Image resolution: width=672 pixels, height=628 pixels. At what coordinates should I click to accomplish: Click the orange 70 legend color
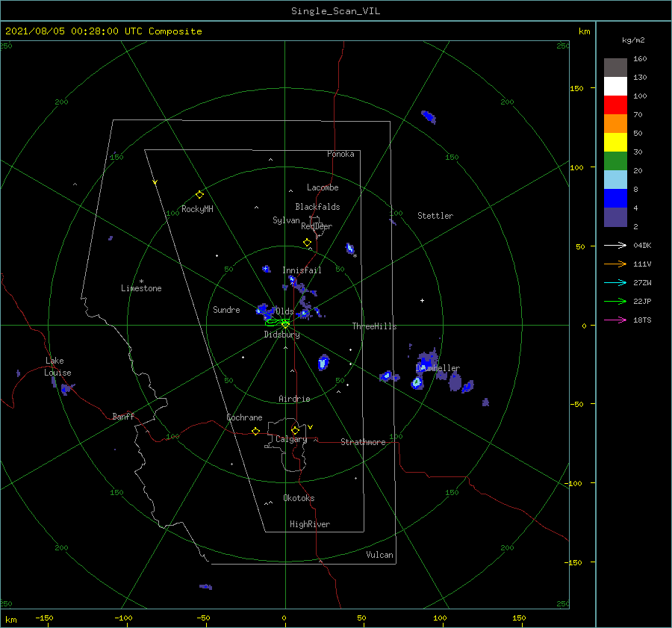click(x=615, y=123)
